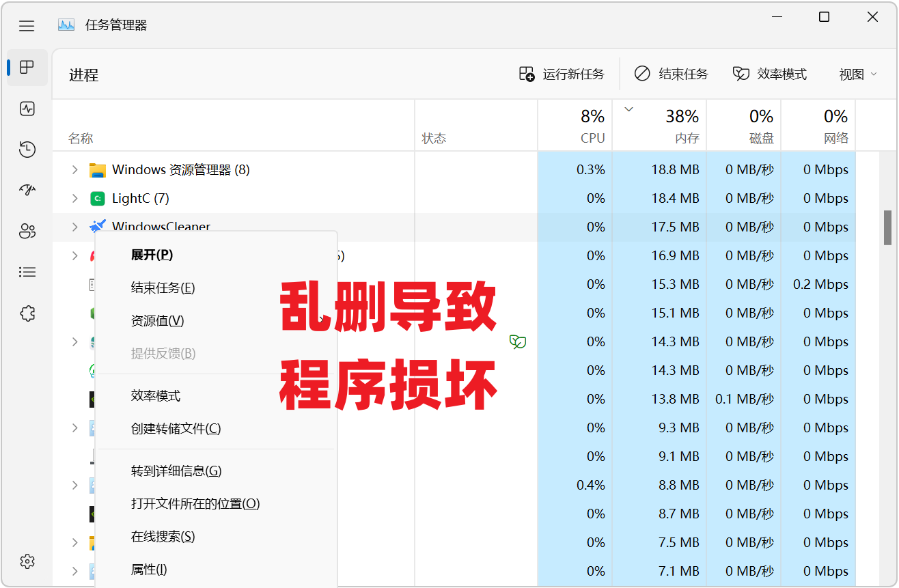The image size is (899, 588).
Task: Click the 18.8 MB memory cell
Action: tap(659, 169)
